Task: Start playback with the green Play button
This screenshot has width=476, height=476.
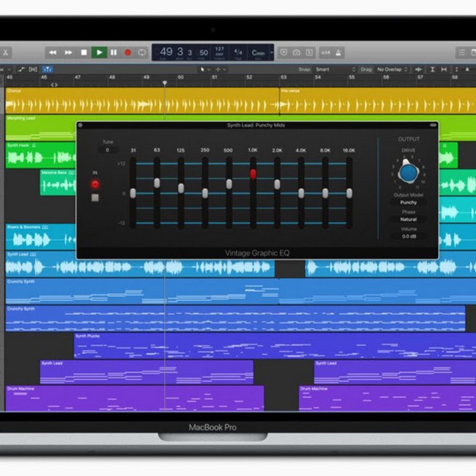Action: [99, 52]
